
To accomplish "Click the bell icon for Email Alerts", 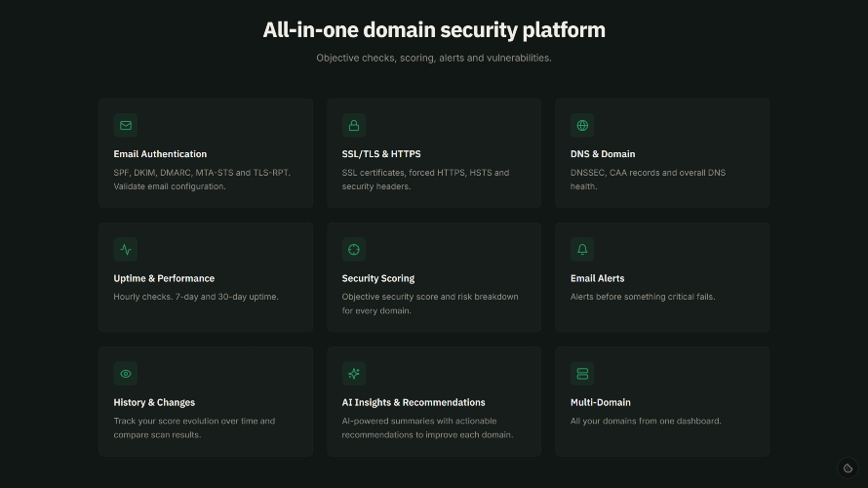I will pos(582,249).
